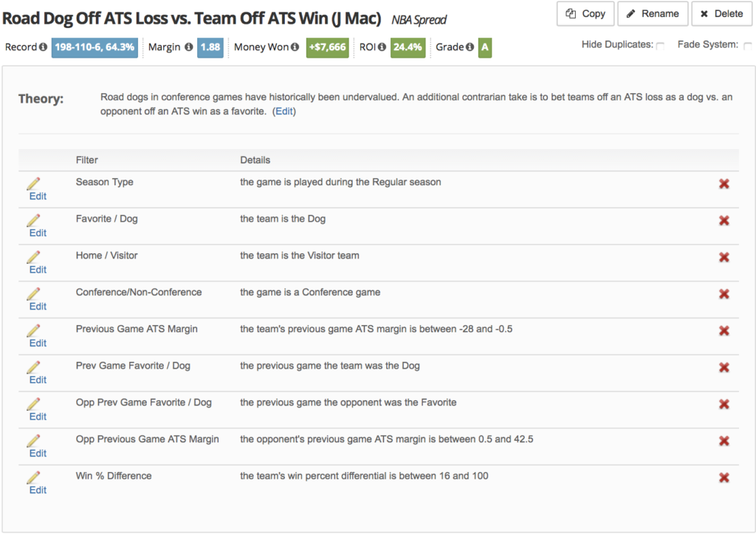This screenshot has width=756, height=534.
Task: Click the Regular season detail text
Action: 340,182
